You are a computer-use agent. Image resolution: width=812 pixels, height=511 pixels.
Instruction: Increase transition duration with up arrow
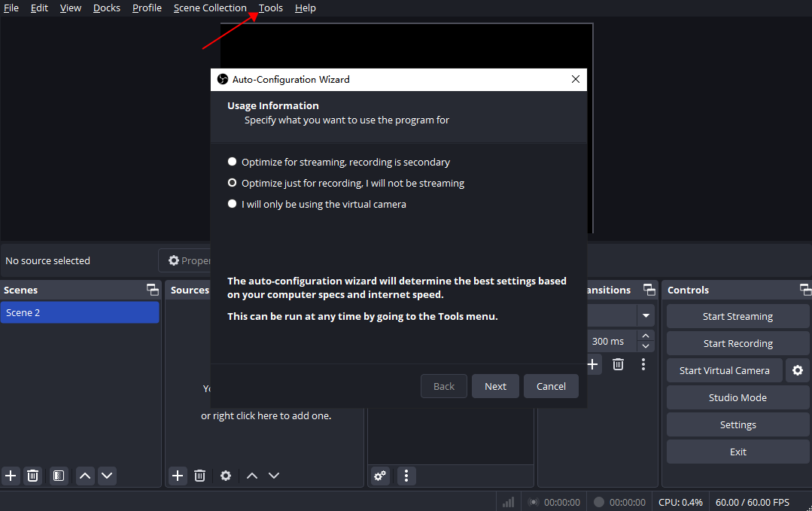coord(646,336)
